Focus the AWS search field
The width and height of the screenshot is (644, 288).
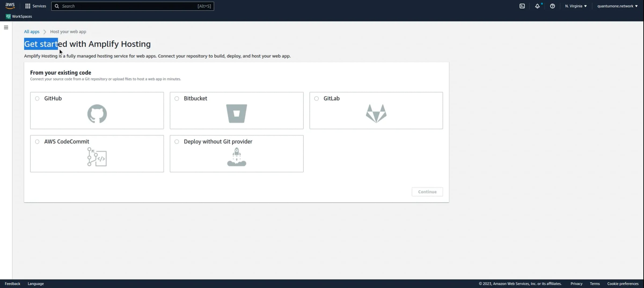pos(133,6)
